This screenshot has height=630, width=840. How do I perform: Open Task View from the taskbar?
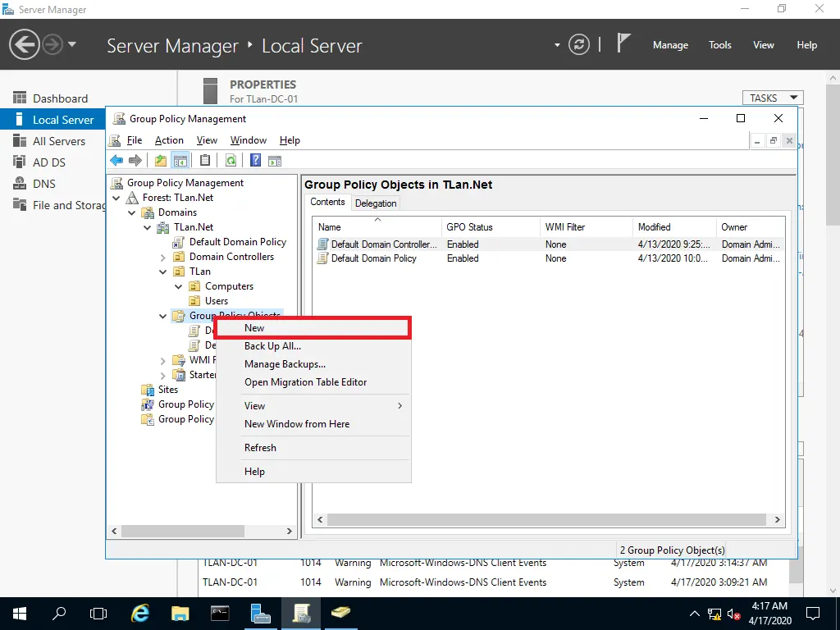(98, 614)
